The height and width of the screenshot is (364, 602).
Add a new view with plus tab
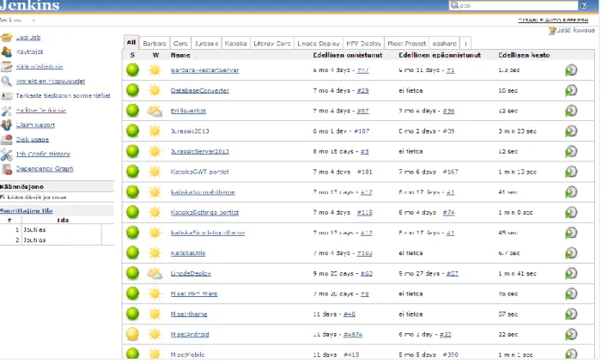click(x=465, y=44)
